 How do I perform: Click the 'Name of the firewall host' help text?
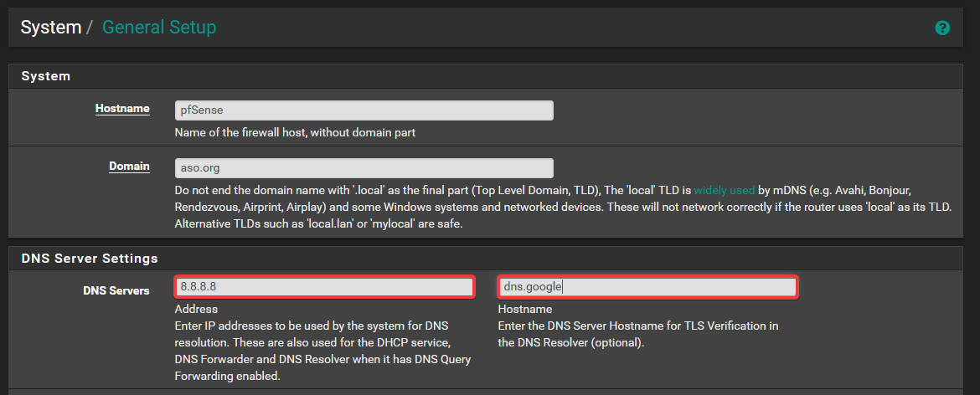point(295,132)
